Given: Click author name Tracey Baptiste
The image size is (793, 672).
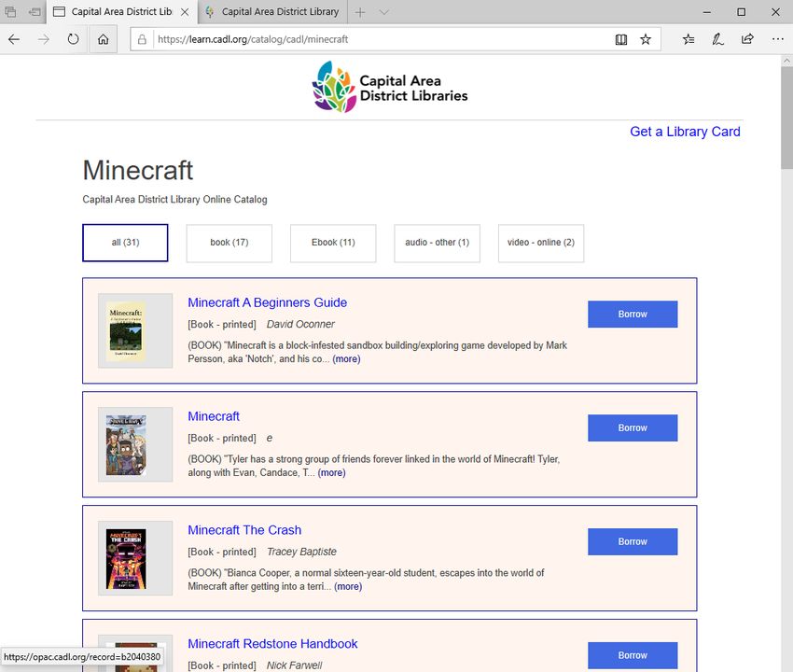Looking at the screenshot, I should point(301,553).
